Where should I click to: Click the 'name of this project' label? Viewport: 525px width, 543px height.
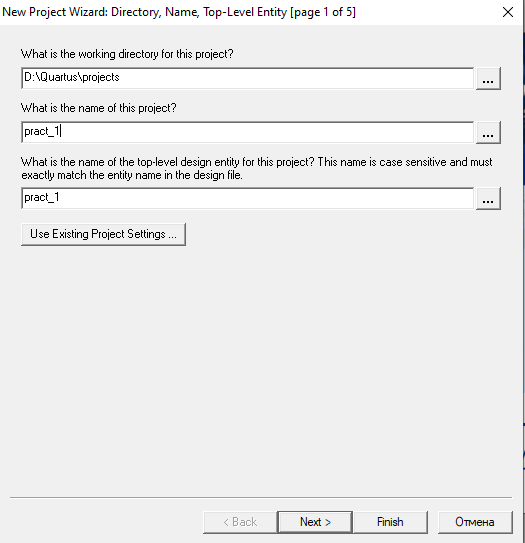coord(99,108)
